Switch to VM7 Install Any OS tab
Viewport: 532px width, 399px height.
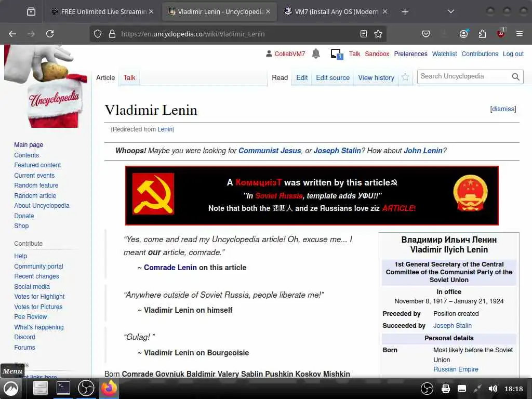[x=336, y=12]
